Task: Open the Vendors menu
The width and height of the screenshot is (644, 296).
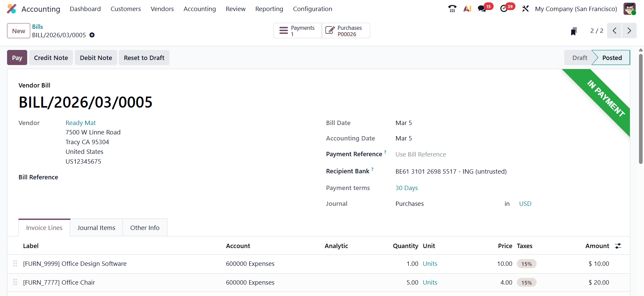Action: [x=162, y=9]
